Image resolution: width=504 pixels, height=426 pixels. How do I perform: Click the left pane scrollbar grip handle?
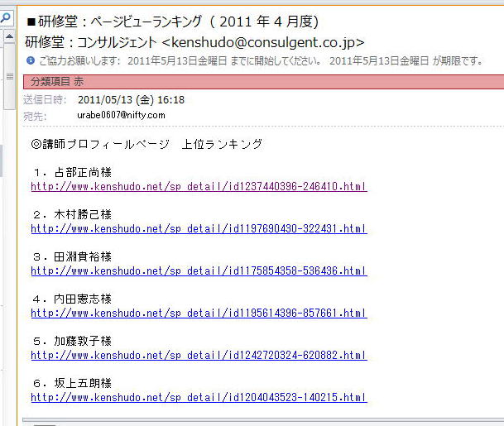click(10, 76)
